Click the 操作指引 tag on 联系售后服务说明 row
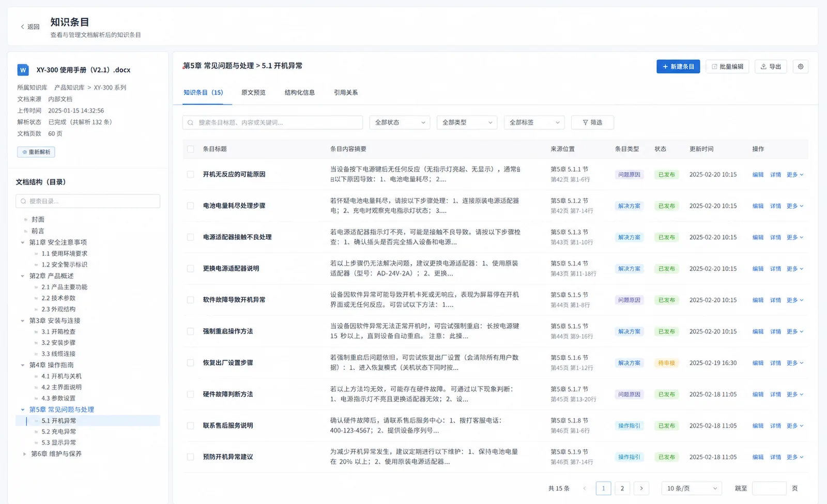The height and width of the screenshot is (504, 827). click(629, 425)
